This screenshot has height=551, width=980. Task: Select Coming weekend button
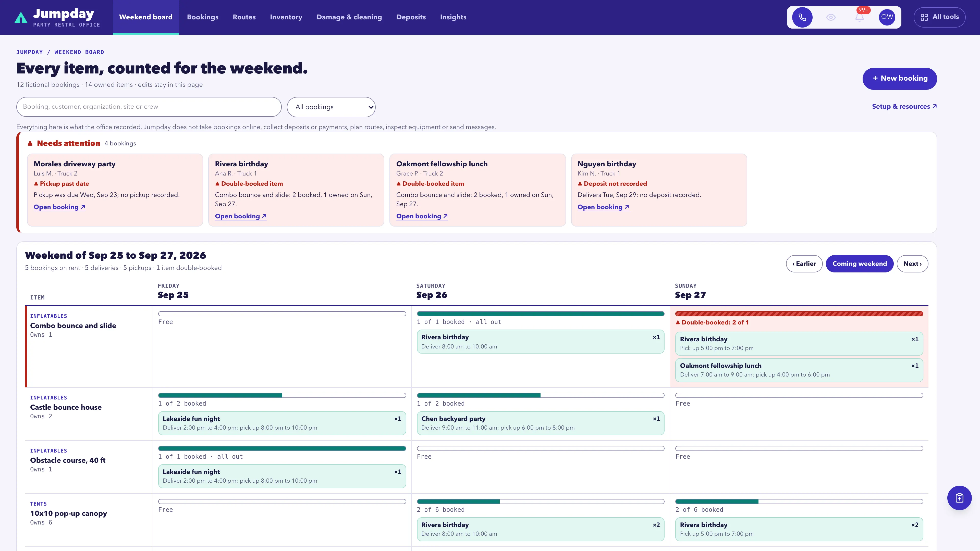pos(859,264)
